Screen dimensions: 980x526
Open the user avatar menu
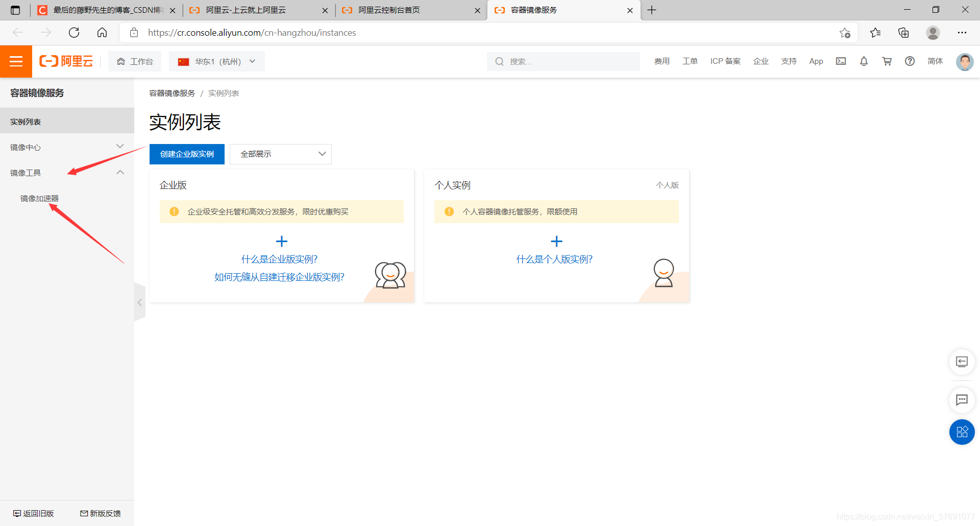click(x=965, y=62)
